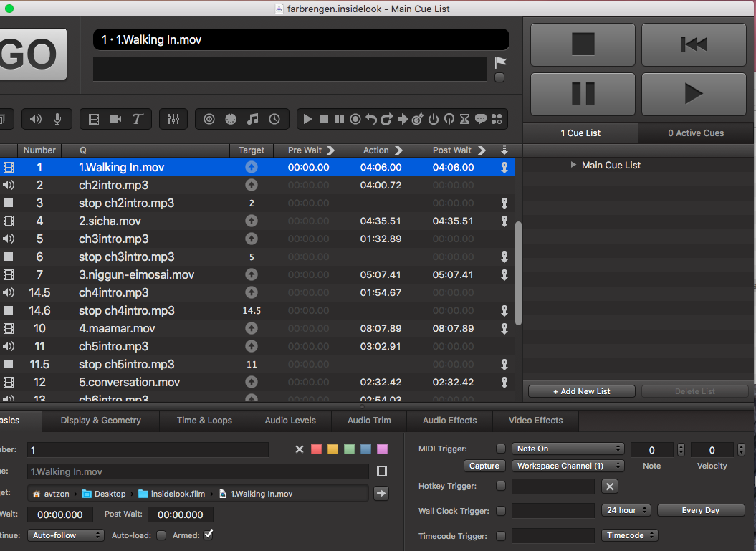Viewport: 756px width, 551px height.
Task: Add a new OSC cue (concentric circles)
Action: [x=209, y=119]
